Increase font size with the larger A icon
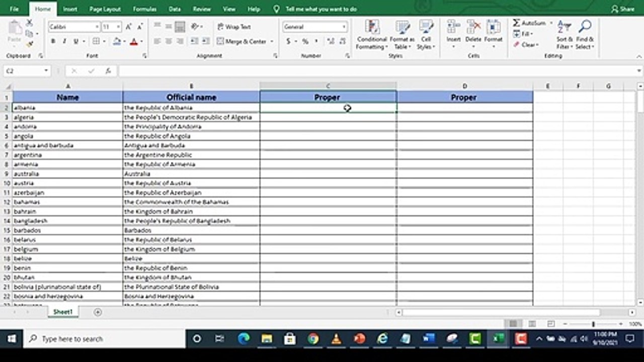The width and height of the screenshot is (644, 362). pyautogui.click(x=128, y=27)
